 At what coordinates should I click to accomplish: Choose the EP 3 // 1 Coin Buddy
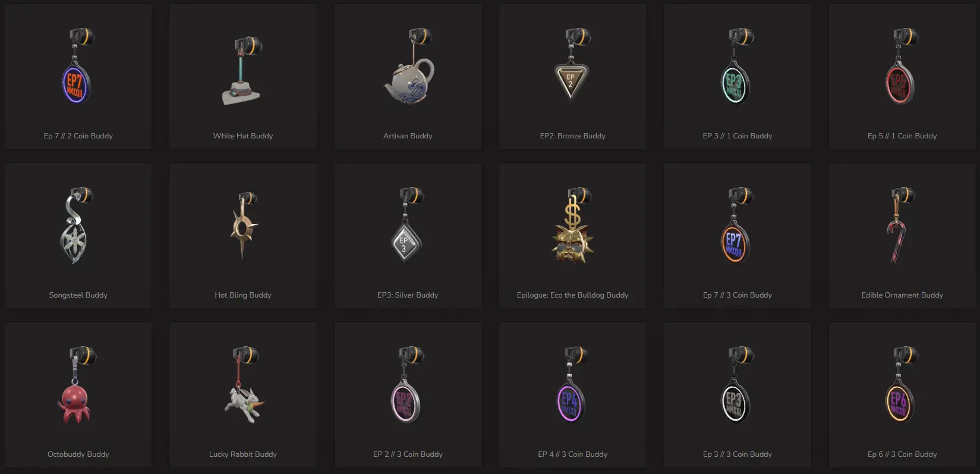click(738, 76)
